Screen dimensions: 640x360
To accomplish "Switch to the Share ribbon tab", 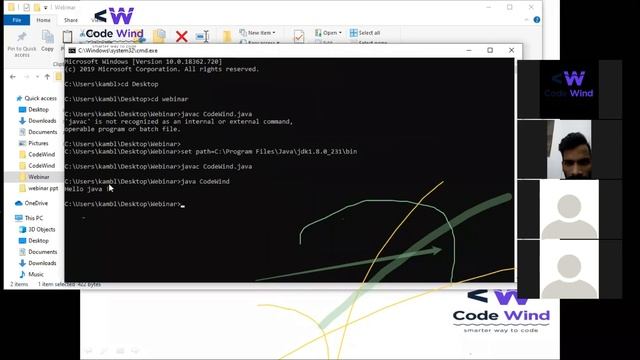I will tap(71, 20).
